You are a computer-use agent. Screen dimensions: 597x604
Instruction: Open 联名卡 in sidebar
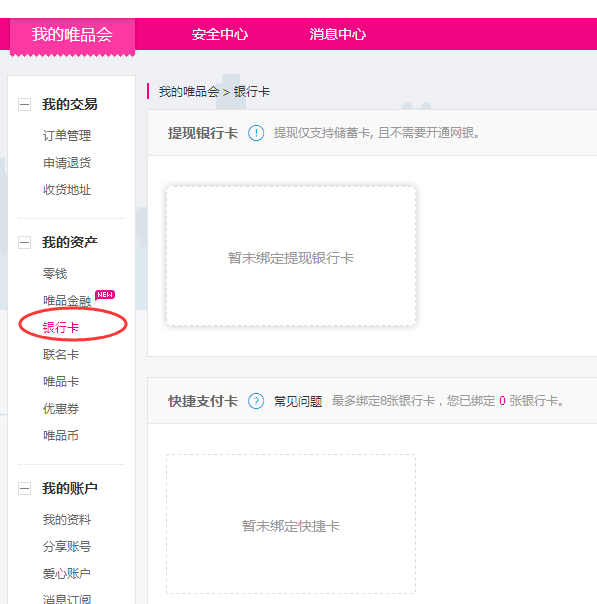pyautogui.click(x=61, y=355)
